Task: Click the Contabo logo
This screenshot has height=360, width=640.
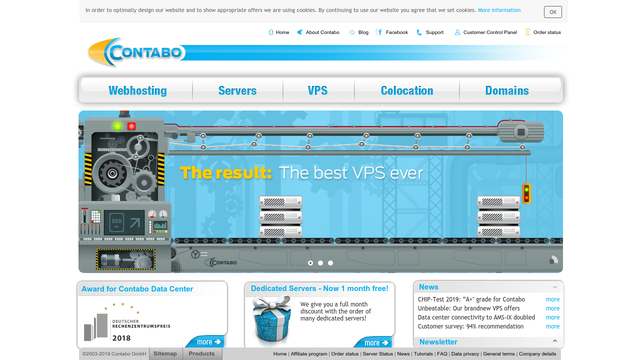Action: [136, 52]
